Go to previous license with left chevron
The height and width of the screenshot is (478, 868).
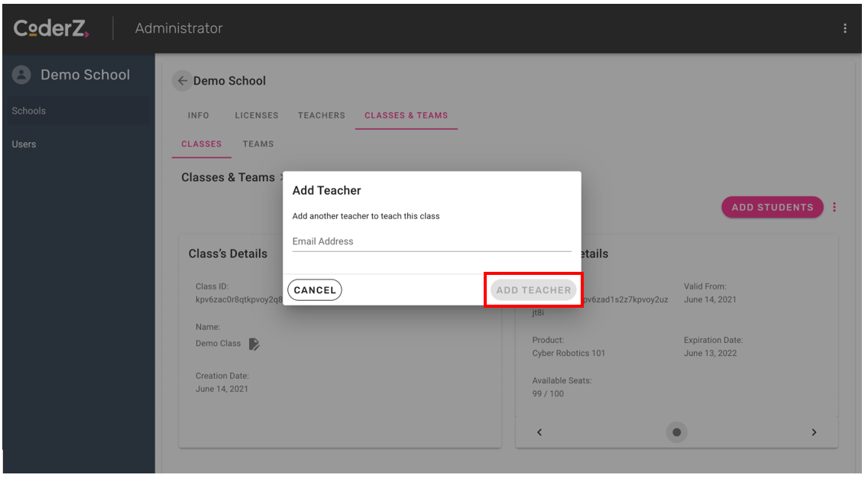[539, 432]
